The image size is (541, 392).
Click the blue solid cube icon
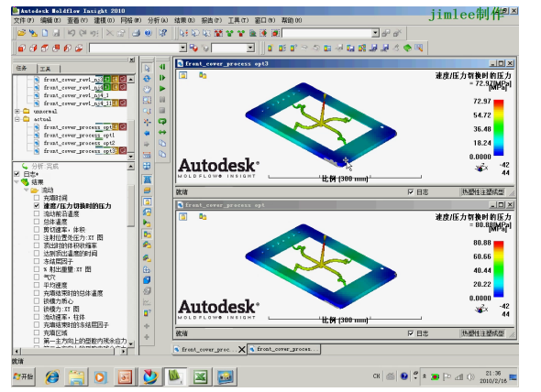pos(148,280)
